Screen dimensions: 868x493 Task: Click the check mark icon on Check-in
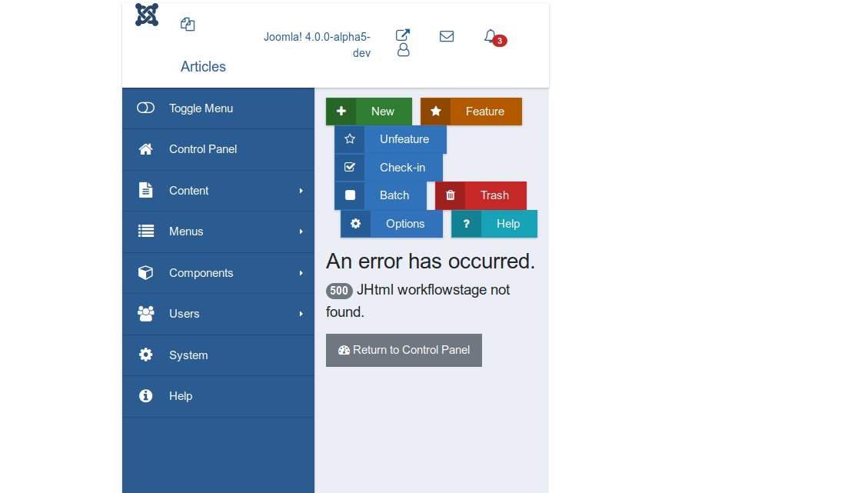(x=350, y=167)
